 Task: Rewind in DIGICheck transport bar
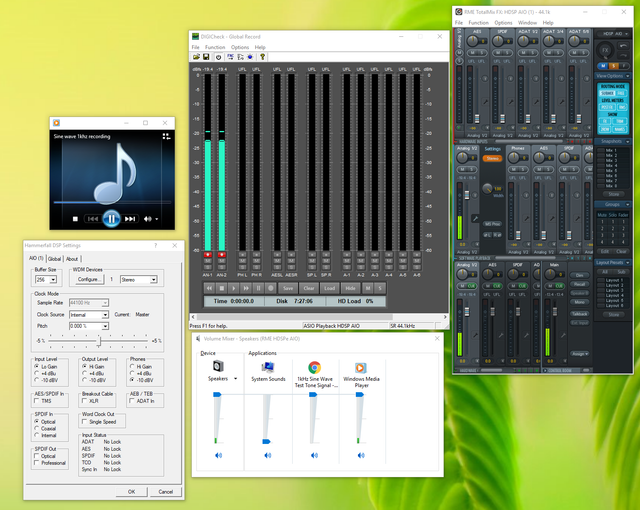point(209,288)
